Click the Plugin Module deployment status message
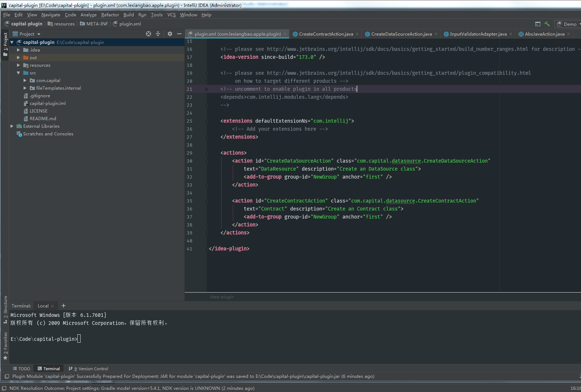The width and height of the screenshot is (581, 392). point(193,376)
